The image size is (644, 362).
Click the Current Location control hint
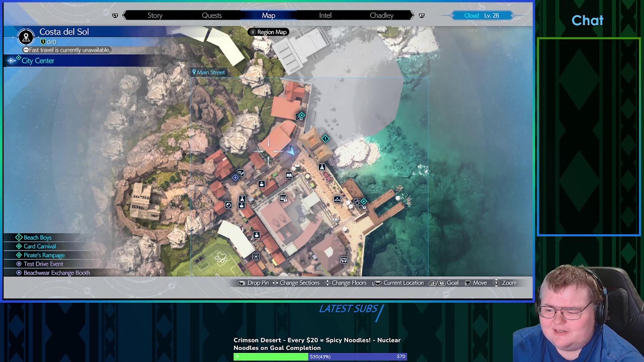[398, 283]
